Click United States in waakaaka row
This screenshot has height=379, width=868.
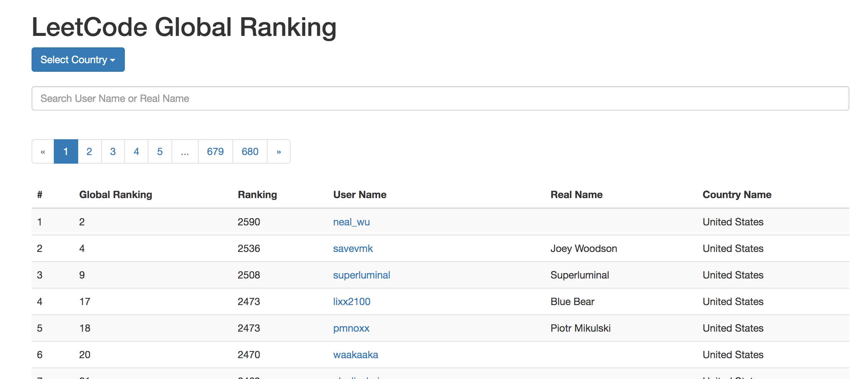click(x=733, y=355)
